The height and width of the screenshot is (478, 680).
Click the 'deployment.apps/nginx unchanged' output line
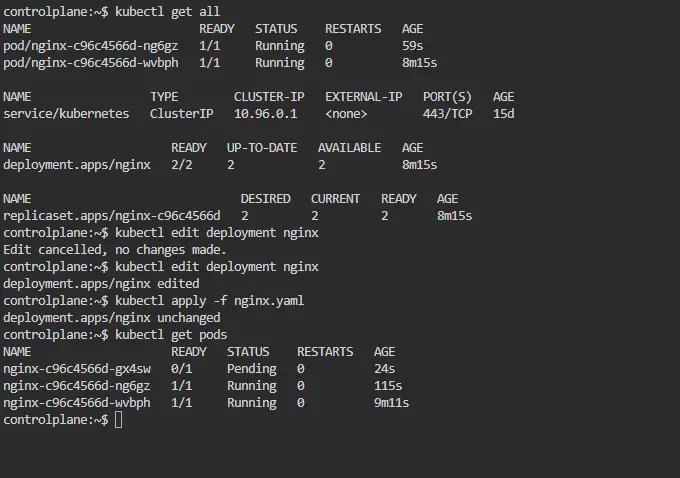point(111,318)
